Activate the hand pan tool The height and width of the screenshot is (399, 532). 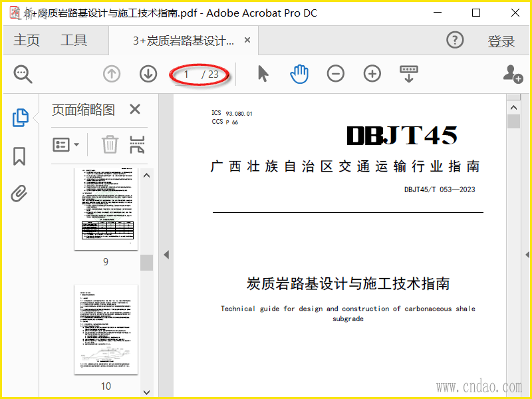[x=299, y=74]
